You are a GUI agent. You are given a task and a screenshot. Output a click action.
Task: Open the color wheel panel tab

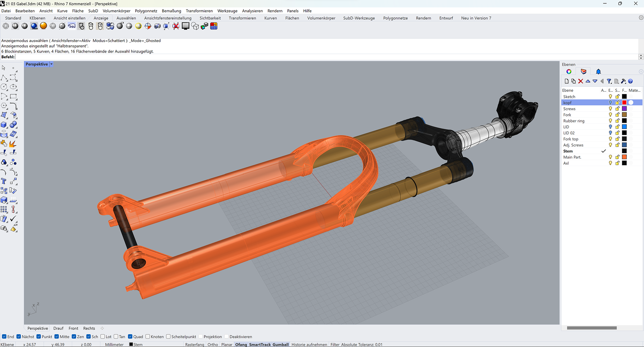569,71
